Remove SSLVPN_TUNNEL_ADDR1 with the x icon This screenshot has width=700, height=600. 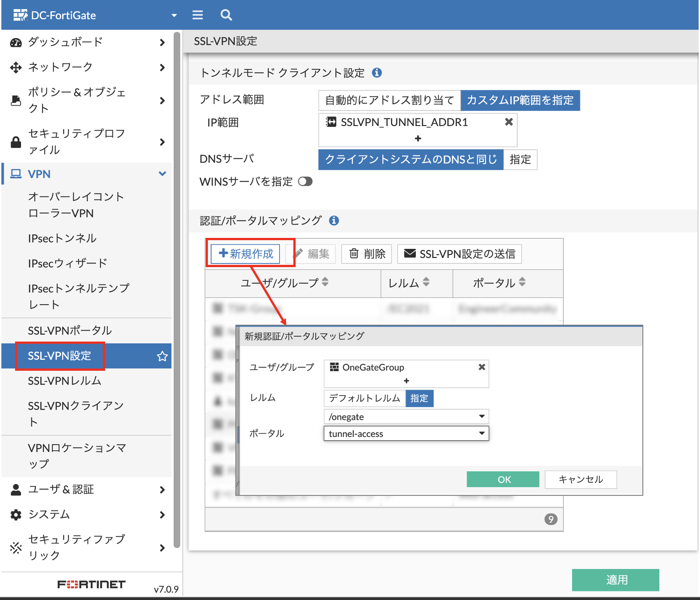click(509, 122)
